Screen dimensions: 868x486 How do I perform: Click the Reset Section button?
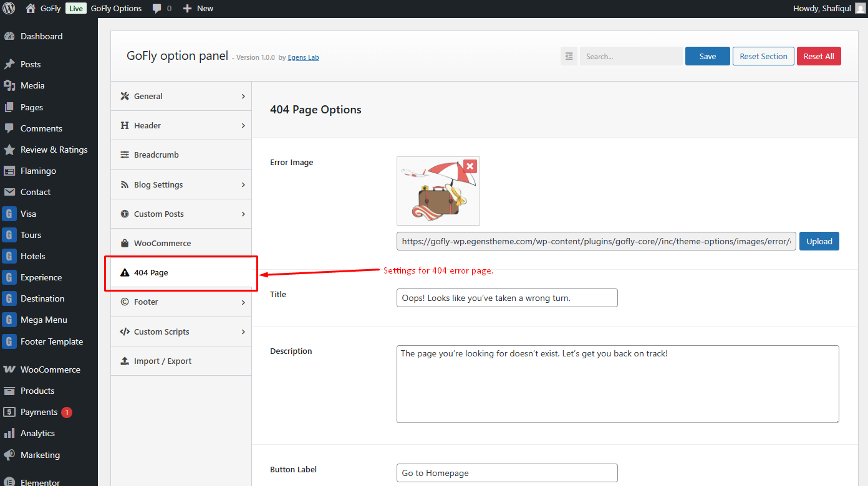point(763,56)
